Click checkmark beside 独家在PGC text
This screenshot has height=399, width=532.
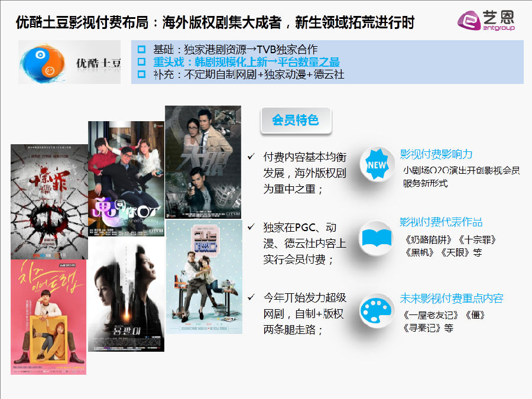[251, 226]
